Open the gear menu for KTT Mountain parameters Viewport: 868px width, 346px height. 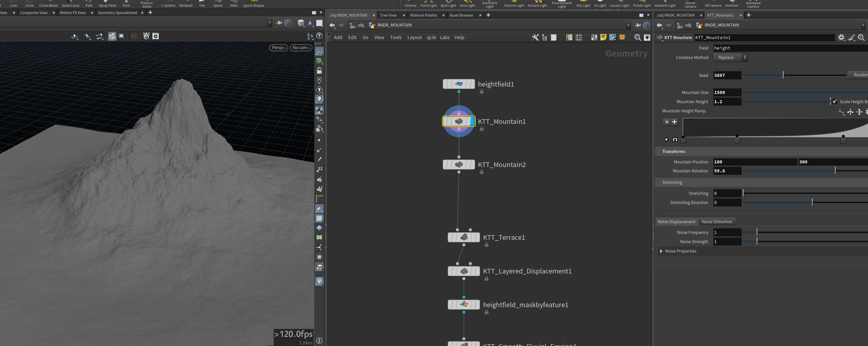point(841,38)
